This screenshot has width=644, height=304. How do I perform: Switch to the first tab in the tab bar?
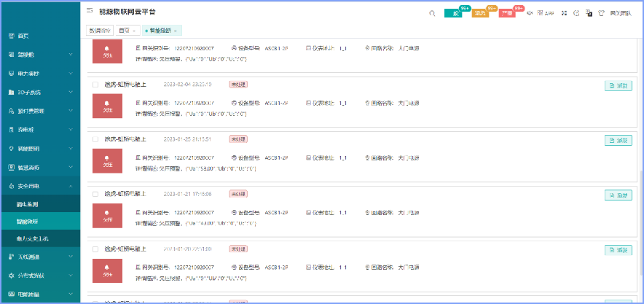[x=100, y=31]
